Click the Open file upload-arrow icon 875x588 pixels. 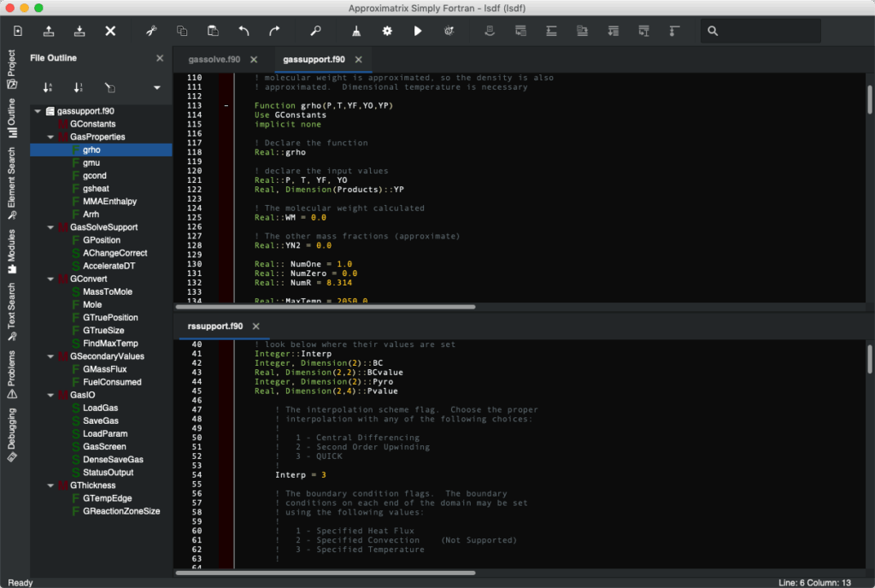(49, 32)
